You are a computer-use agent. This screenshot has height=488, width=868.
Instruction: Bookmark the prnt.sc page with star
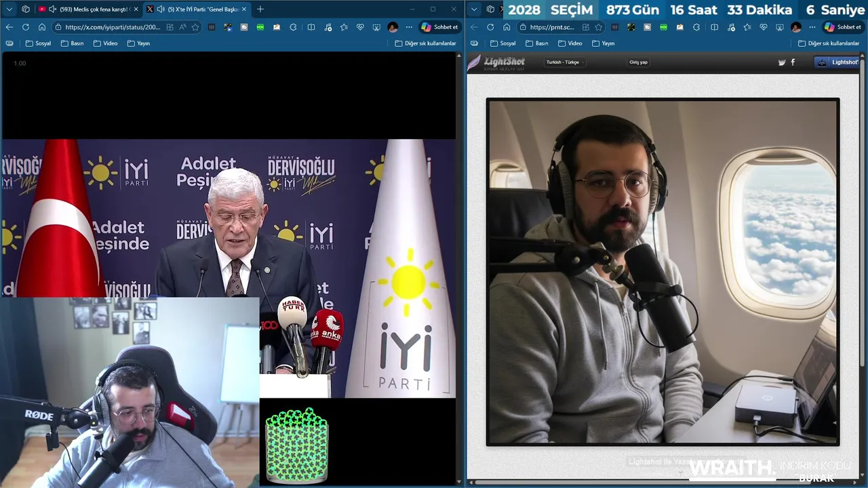(598, 27)
